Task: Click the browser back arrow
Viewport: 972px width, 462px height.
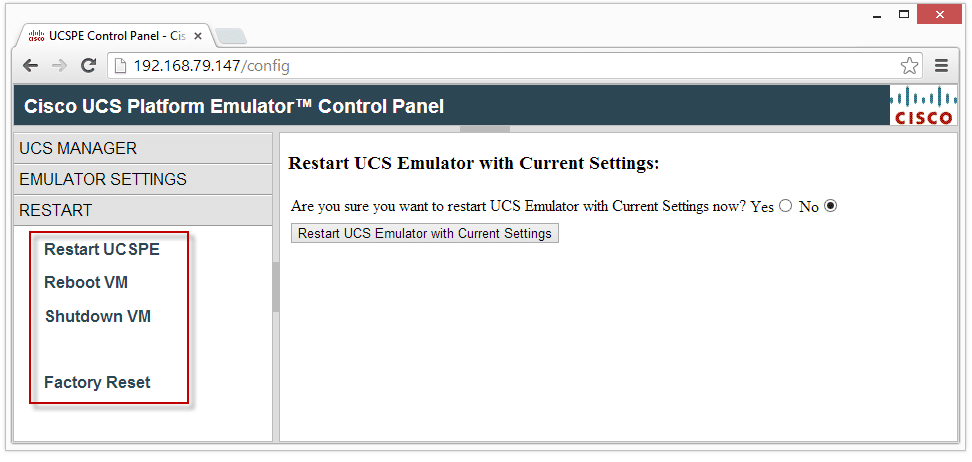Action: [31, 66]
